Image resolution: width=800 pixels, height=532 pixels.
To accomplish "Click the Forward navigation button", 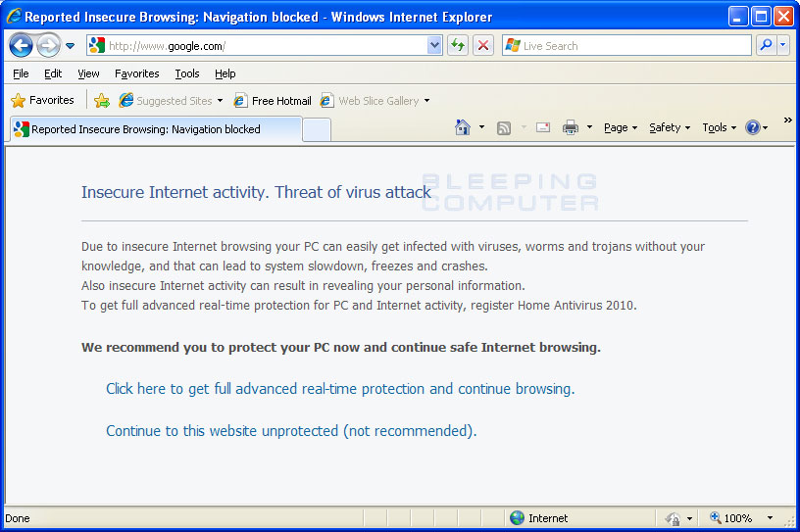I will click(49, 46).
